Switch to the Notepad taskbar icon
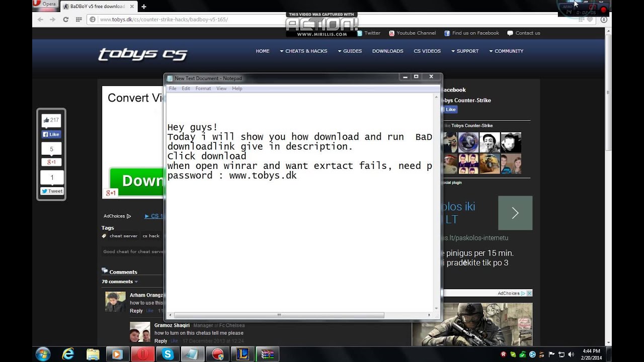This screenshot has height=362, width=644. [x=193, y=354]
